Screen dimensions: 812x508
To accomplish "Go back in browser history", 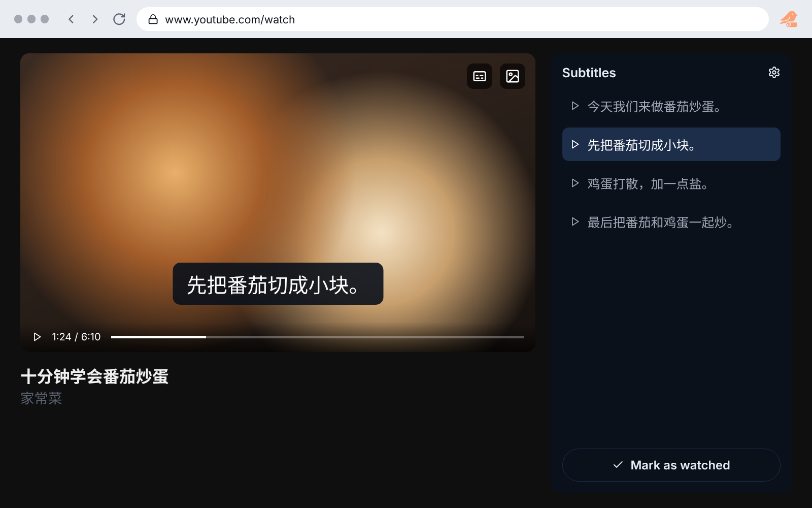I will click(x=72, y=19).
